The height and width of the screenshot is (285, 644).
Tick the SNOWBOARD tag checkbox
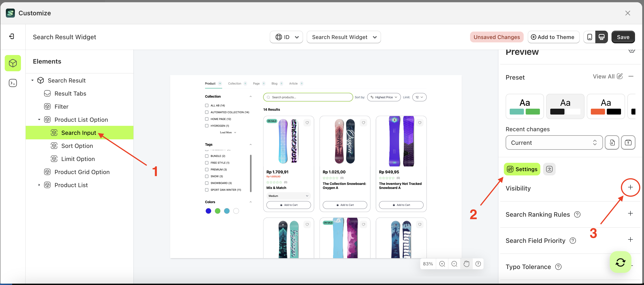click(x=206, y=183)
